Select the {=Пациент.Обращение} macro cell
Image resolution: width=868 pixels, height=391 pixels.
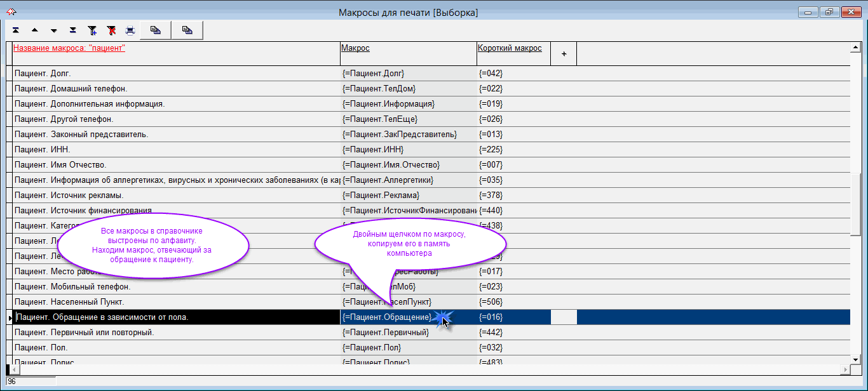click(x=386, y=317)
